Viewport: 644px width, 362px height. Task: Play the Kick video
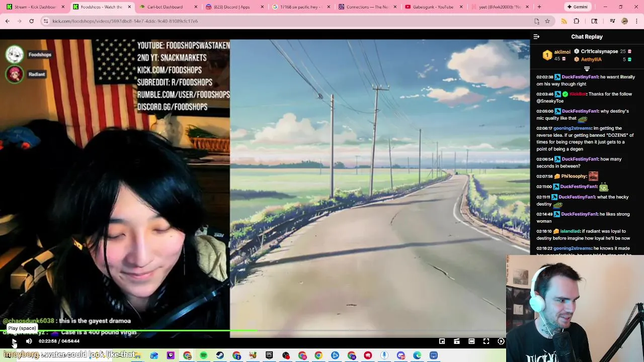tap(14, 341)
